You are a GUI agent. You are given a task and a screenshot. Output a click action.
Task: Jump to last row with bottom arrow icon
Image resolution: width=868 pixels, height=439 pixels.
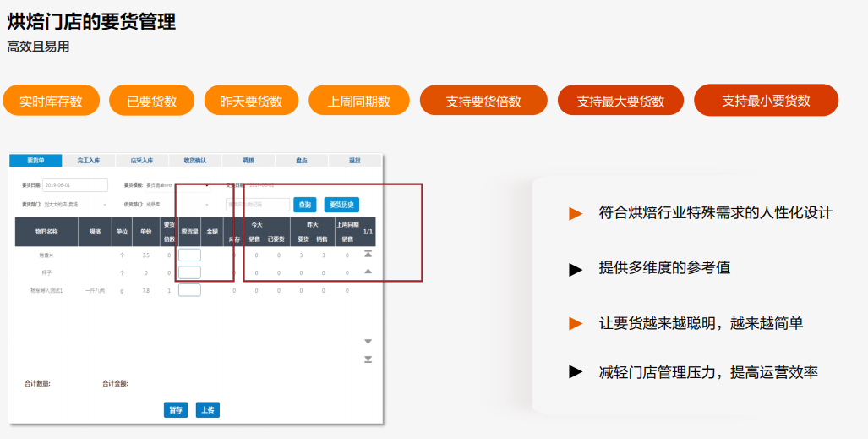[x=368, y=359]
